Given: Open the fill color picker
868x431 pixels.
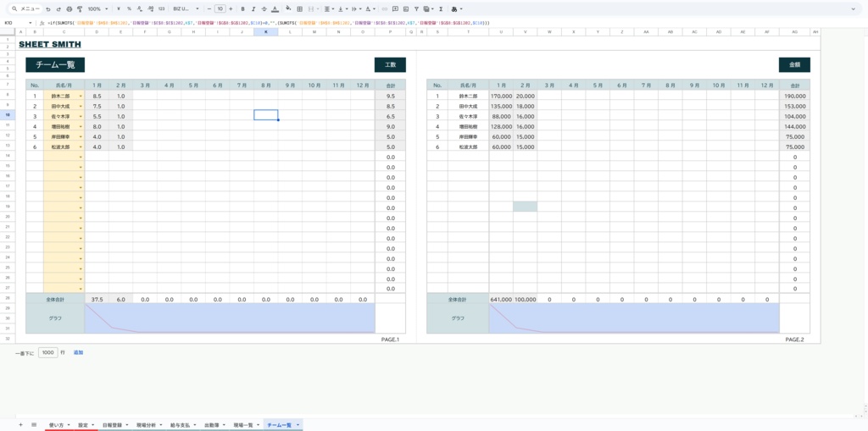Looking at the screenshot, I should [x=288, y=9].
